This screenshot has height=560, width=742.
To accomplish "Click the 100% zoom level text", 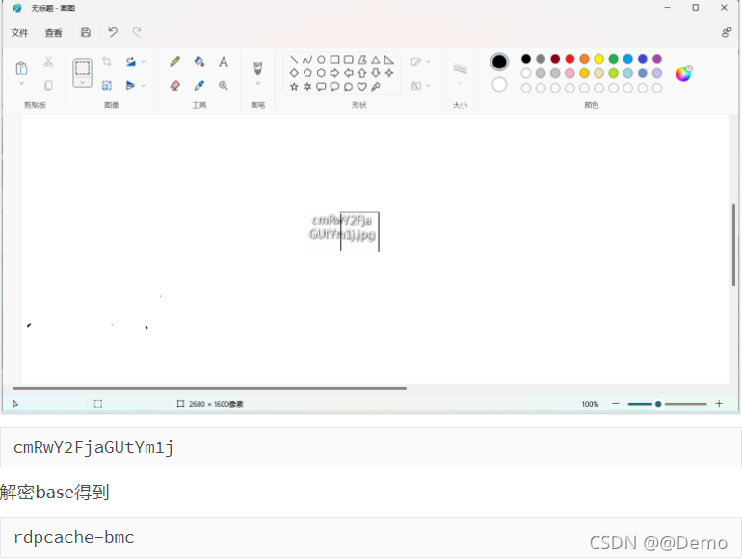I will 590,404.
